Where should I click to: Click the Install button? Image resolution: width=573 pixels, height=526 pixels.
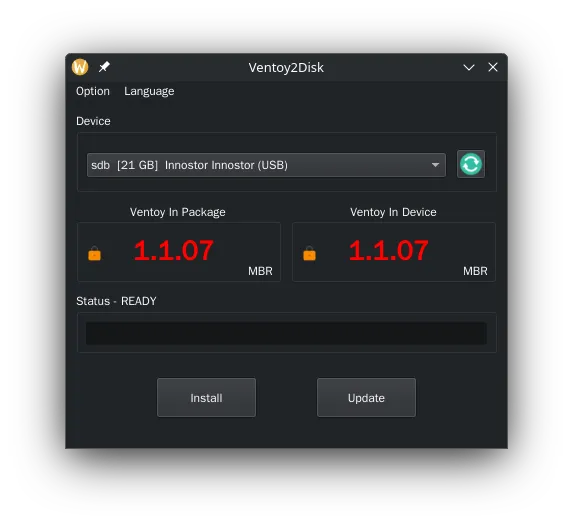click(206, 397)
